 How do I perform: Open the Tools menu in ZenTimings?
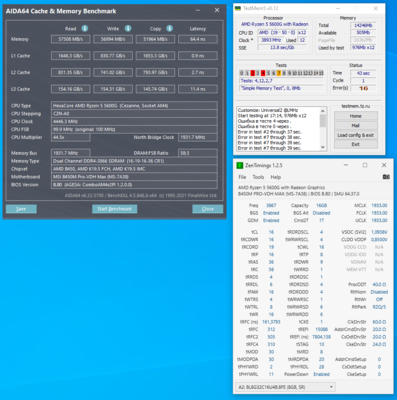pos(258,177)
